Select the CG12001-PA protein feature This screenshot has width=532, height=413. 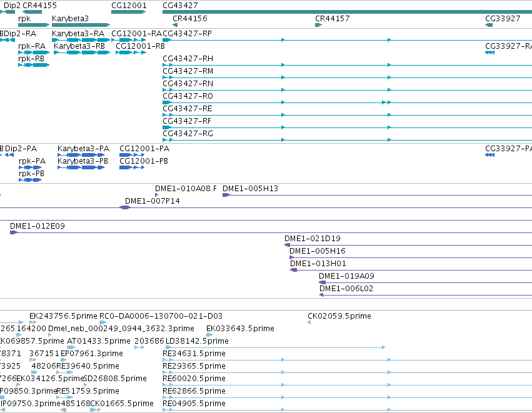tap(144, 149)
